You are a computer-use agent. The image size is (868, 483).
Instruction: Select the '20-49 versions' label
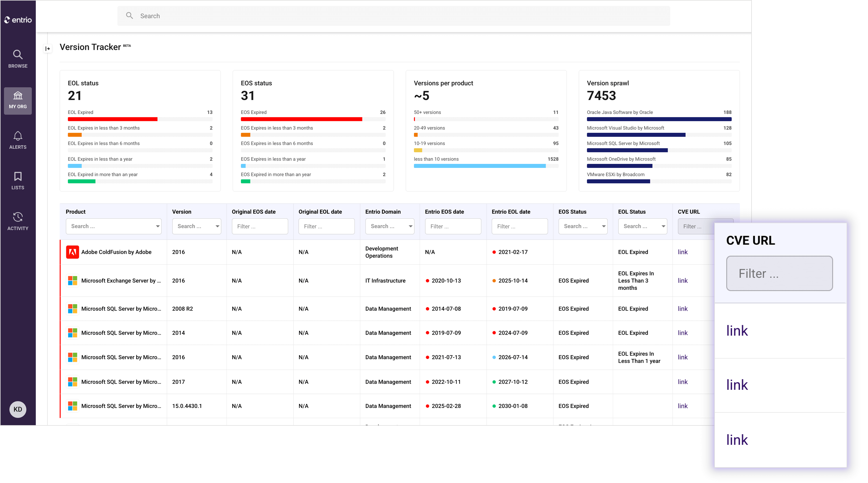pyautogui.click(x=429, y=128)
